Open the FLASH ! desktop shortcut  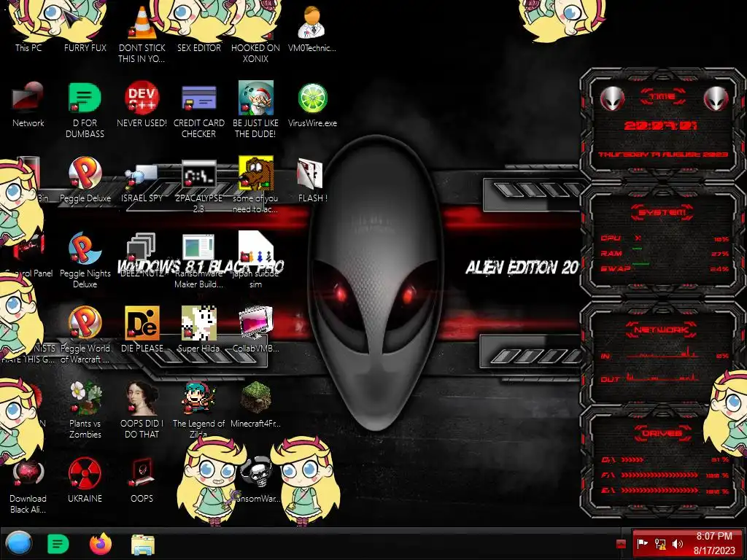pyautogui.click(x=311, y=174)
